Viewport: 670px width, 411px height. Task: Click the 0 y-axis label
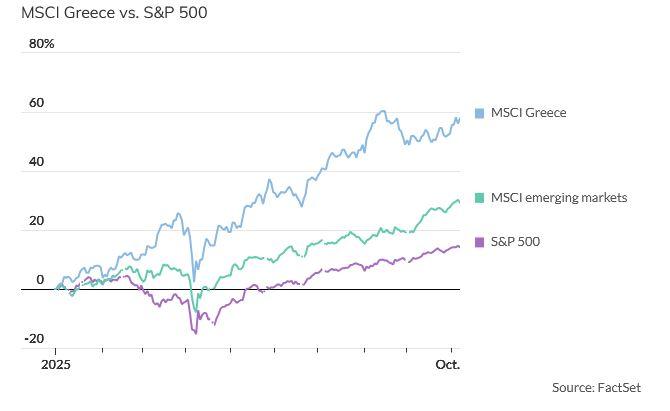[x=40, y=280]
